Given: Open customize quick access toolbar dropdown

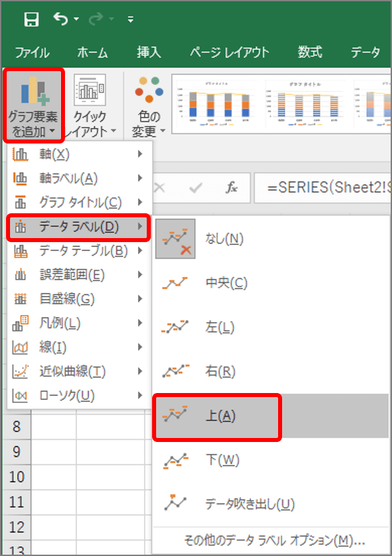Looking at the screenshot, I should click(131, 19).
